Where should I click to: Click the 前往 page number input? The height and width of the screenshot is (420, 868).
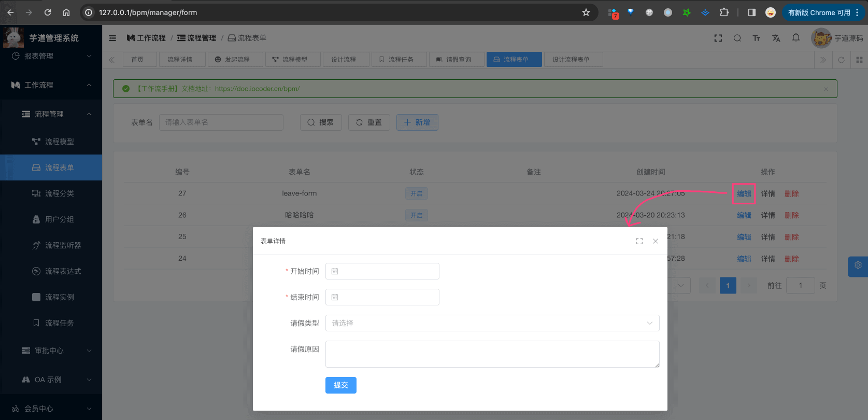click(x=800, y=285)
